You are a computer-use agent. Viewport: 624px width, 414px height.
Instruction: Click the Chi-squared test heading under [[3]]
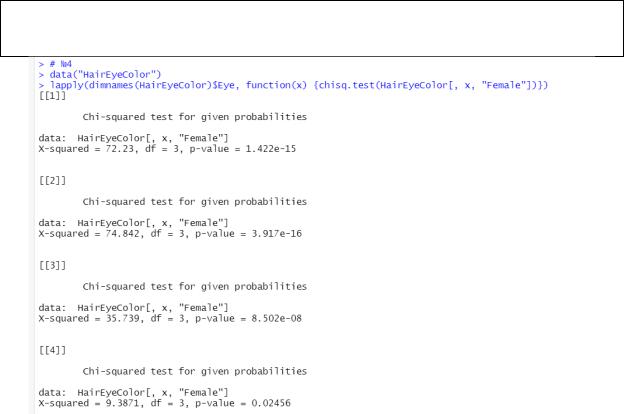pyautogui.click(x=195, y=287)
